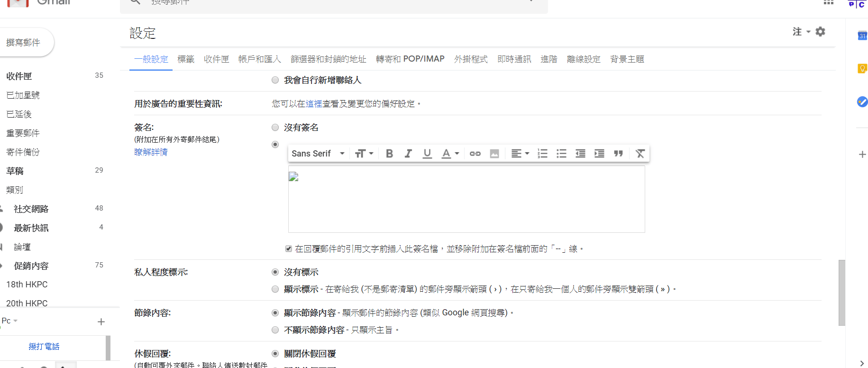
Task: Apply numbered list to signature
Action: click(x=542, y=154)
